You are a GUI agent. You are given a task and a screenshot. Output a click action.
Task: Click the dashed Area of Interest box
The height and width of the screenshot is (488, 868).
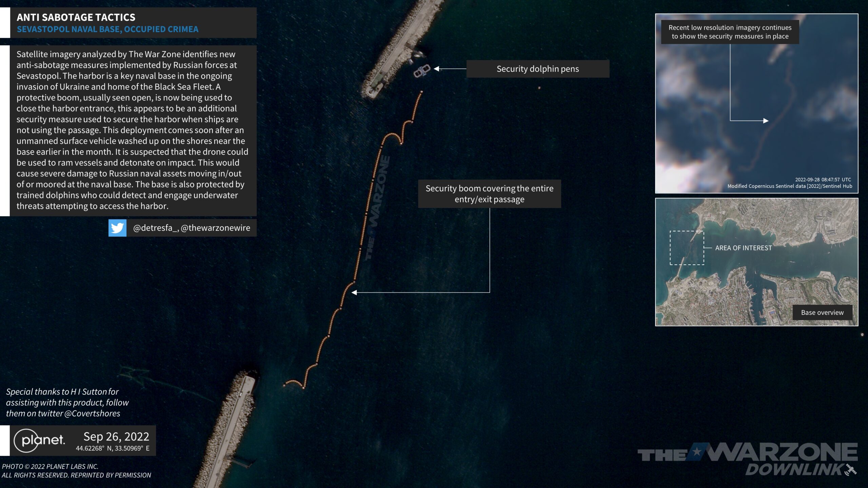point(687,248)
